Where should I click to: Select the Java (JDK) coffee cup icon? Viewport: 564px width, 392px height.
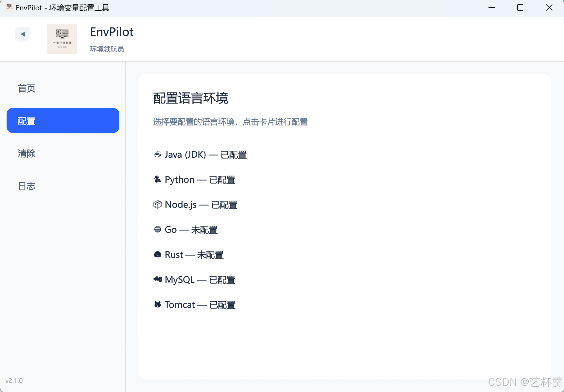[158, 154]
